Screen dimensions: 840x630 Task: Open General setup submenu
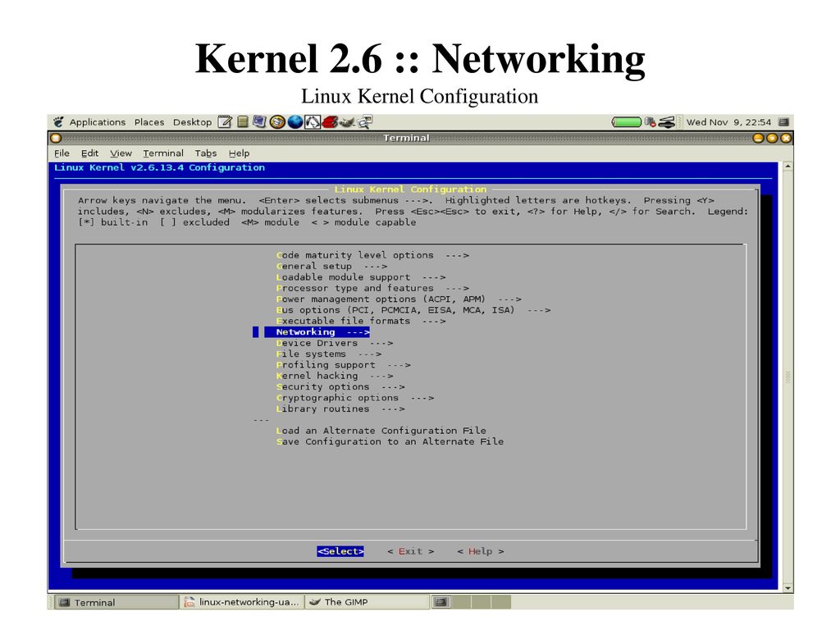(331, 267)
